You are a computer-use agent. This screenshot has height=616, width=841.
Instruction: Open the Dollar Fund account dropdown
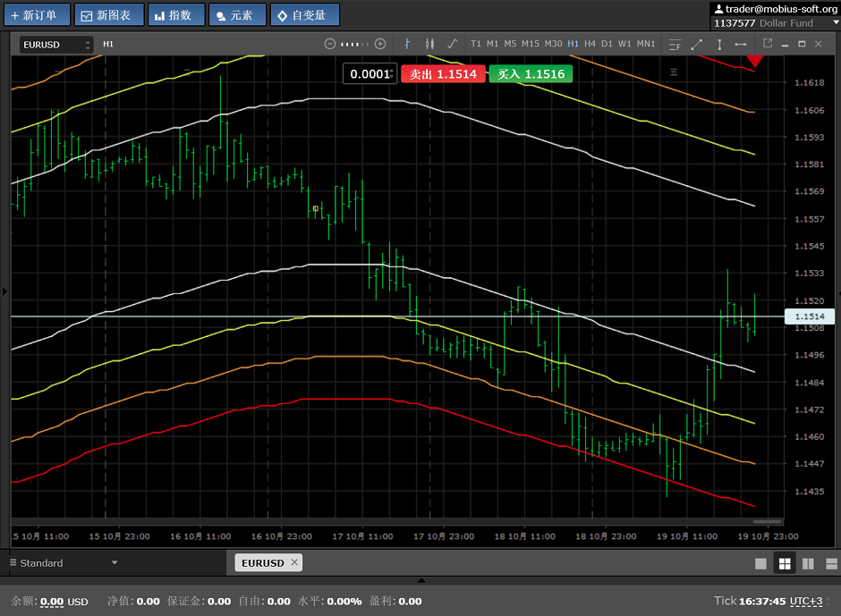836,23
